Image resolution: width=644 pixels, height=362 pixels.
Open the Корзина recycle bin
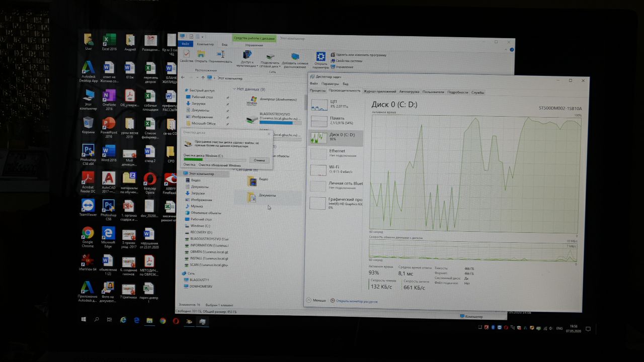point(88,125)
